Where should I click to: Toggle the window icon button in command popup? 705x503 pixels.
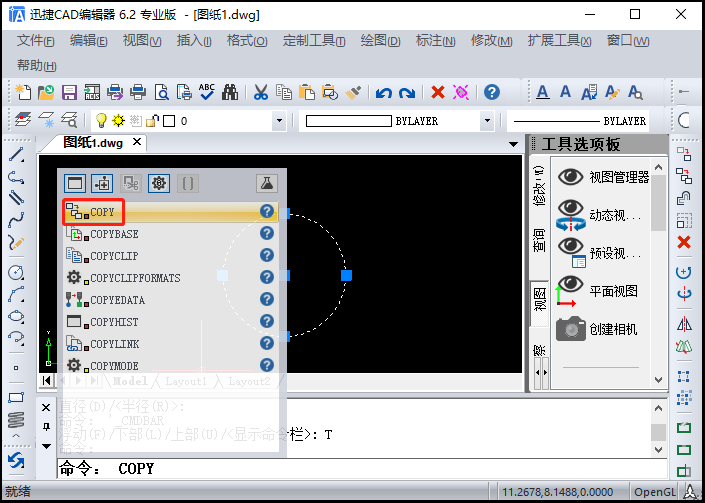(75, 183)
